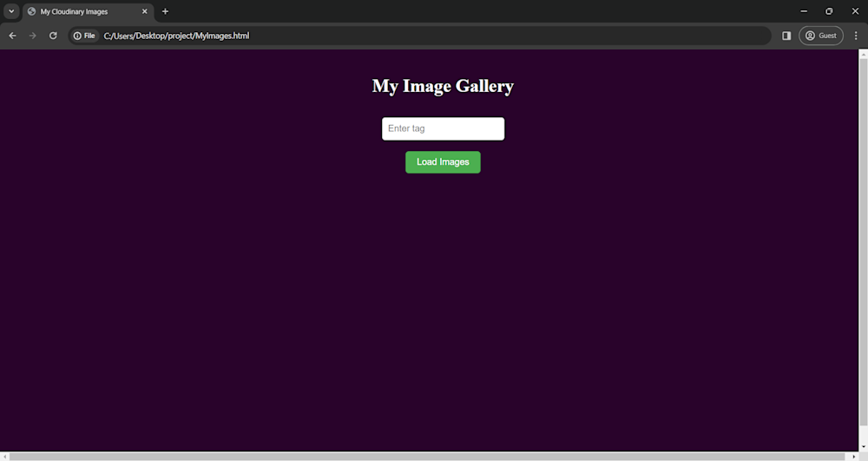
Task: Open the File site info chip
Action: click(x=84, y=36)
